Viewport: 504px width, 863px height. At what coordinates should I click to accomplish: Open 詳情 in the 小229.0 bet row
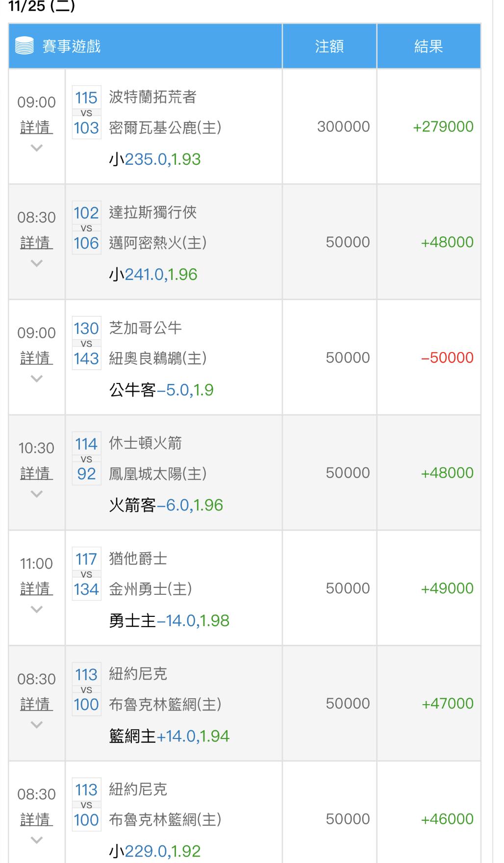tap(36, 819)
